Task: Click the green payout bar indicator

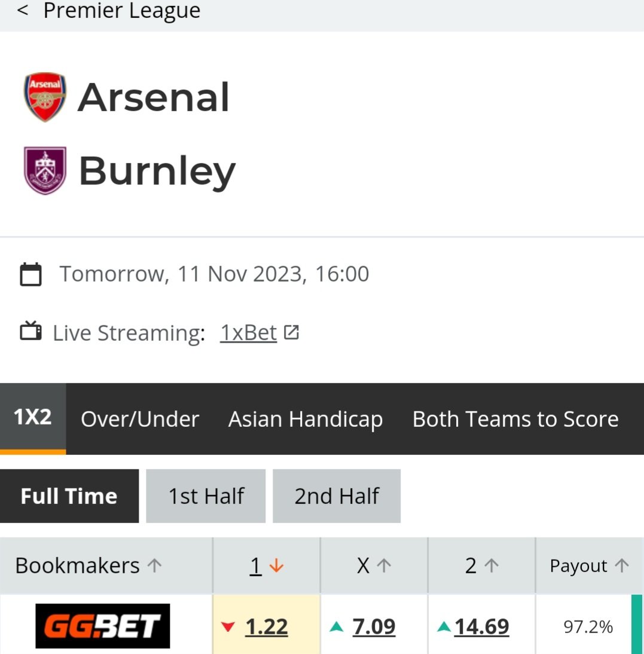Action: coord(637,624)
